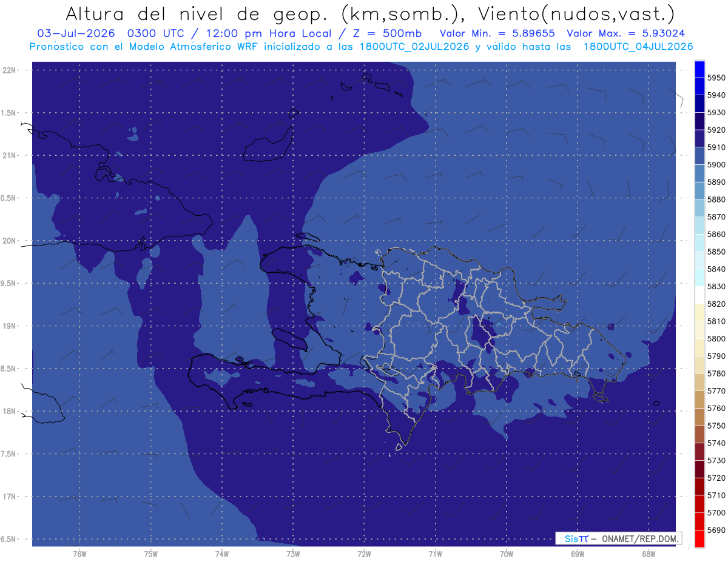
Task: Click the '5690' legend value
Action: [x=716, y=530]
